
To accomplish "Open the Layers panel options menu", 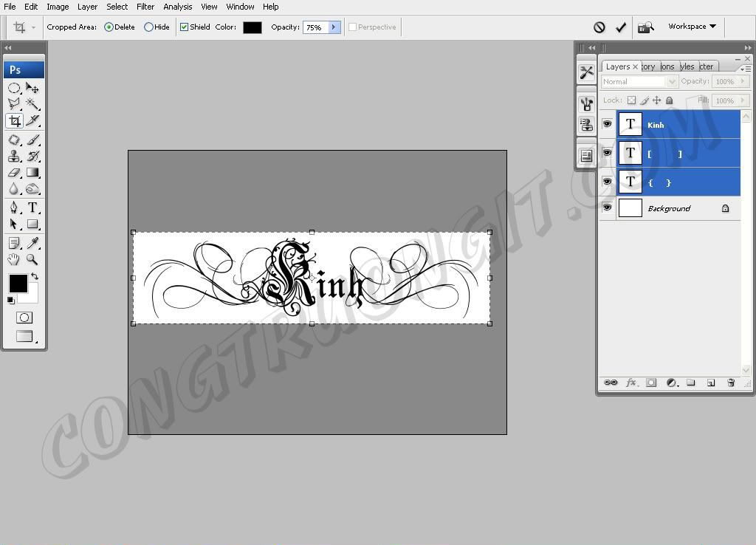I will point(745,68).
